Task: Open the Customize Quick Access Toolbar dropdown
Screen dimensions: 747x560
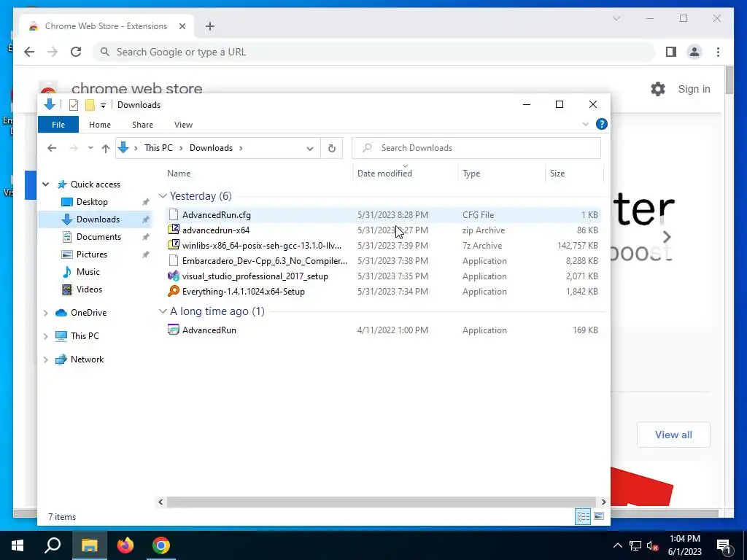Action: click(103, 105)
